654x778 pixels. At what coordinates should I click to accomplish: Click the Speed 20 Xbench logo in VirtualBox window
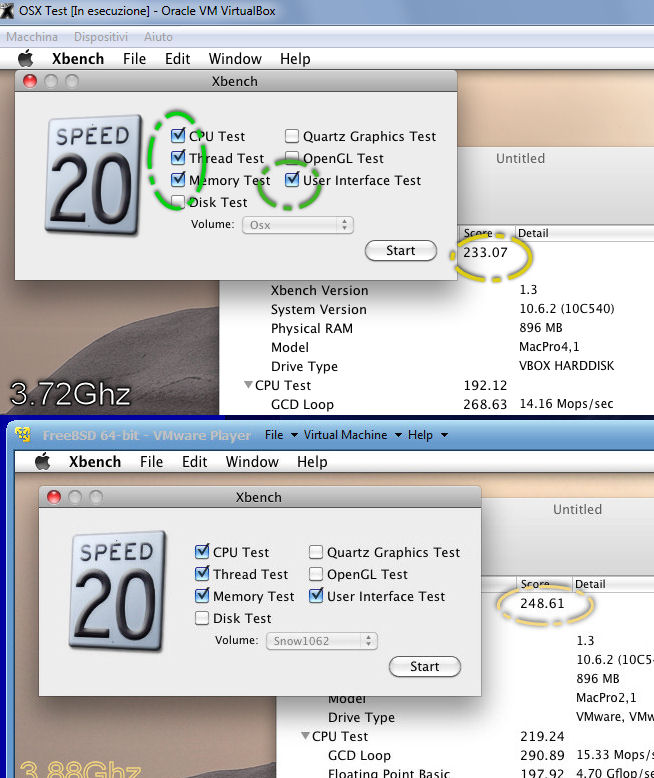[x=93, y=175]
